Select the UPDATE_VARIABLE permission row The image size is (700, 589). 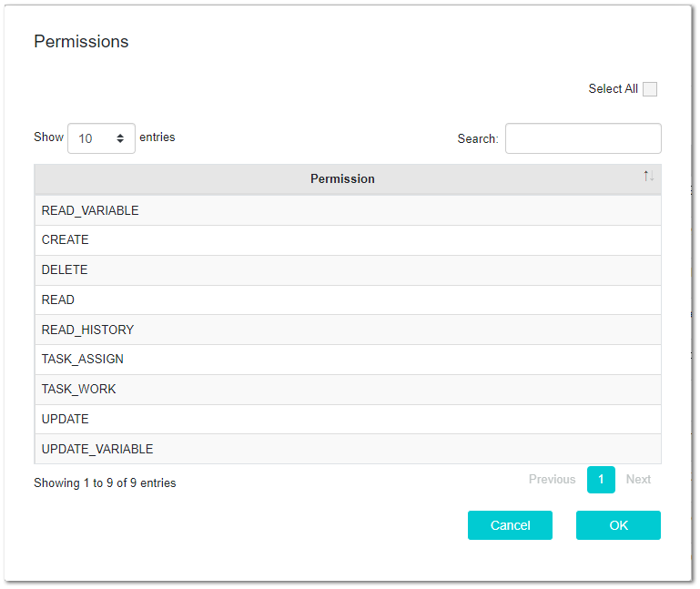(x=348, y=449)
